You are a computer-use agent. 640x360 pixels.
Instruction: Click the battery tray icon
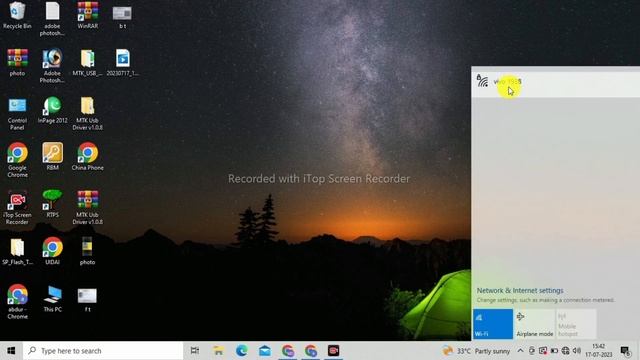[x=554, y=351]
